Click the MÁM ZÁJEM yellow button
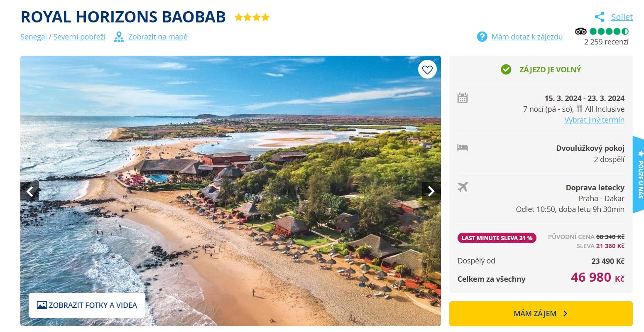 pos(541,313)
